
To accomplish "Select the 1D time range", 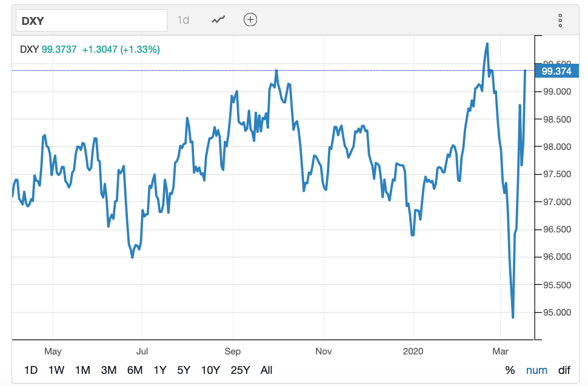I will pos(30,370).
